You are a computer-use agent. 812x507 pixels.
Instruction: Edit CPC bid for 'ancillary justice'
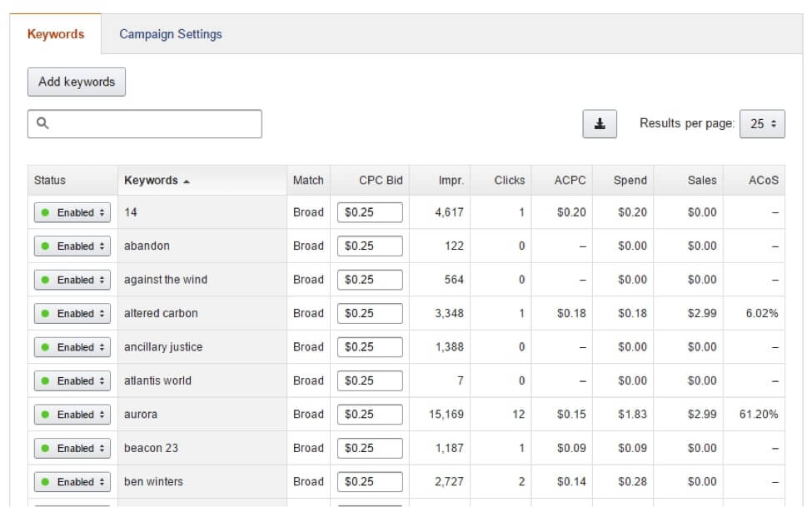click(x=370, y=347)
